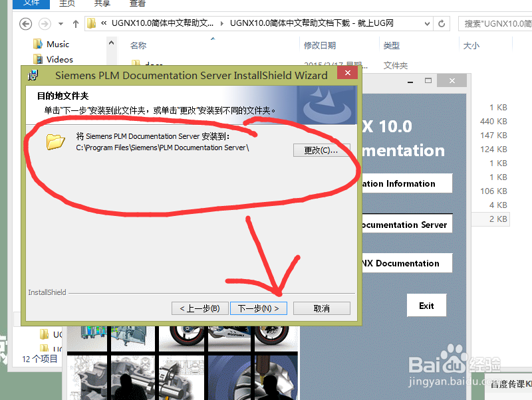This screenshot has width=532, height=400.
Task: Expand the hidden breadcrumb path chevrons
Action: (x=104, y=23)
